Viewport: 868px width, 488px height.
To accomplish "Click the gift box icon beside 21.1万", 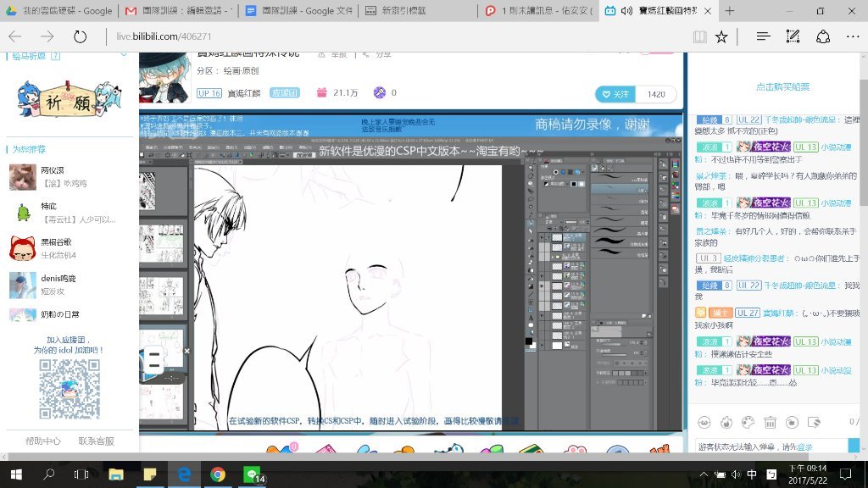I will [321, 93].
